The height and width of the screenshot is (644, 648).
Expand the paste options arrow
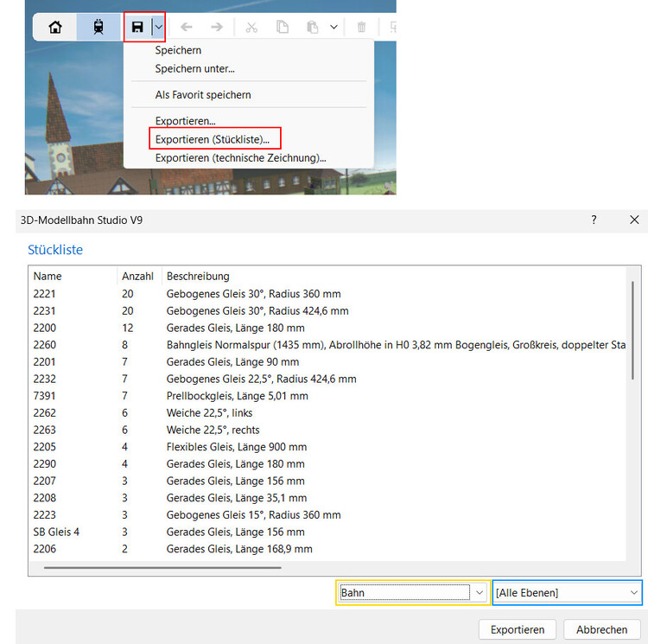tap(334, 27)
